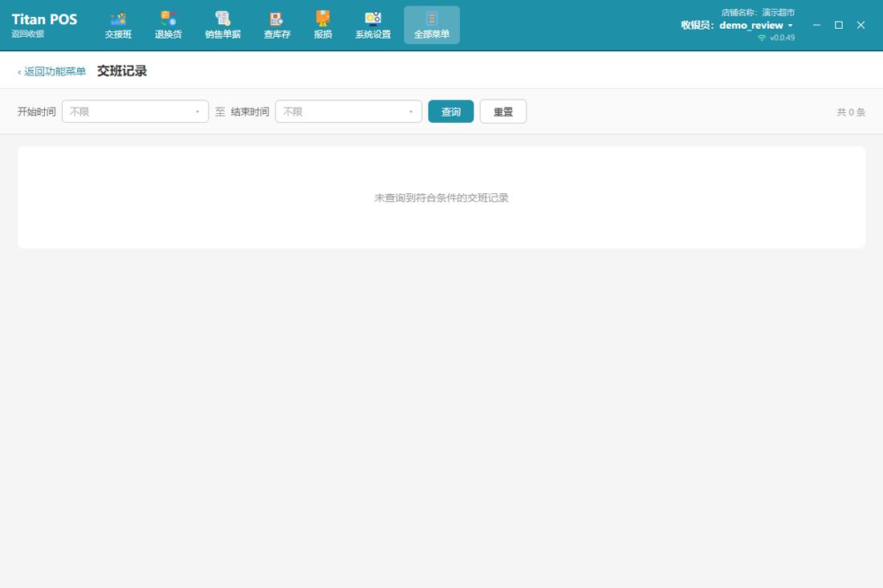This screenshot has height=588, width=883.
Task: Go back via 返回功能菜单 link
Action: 52,71
